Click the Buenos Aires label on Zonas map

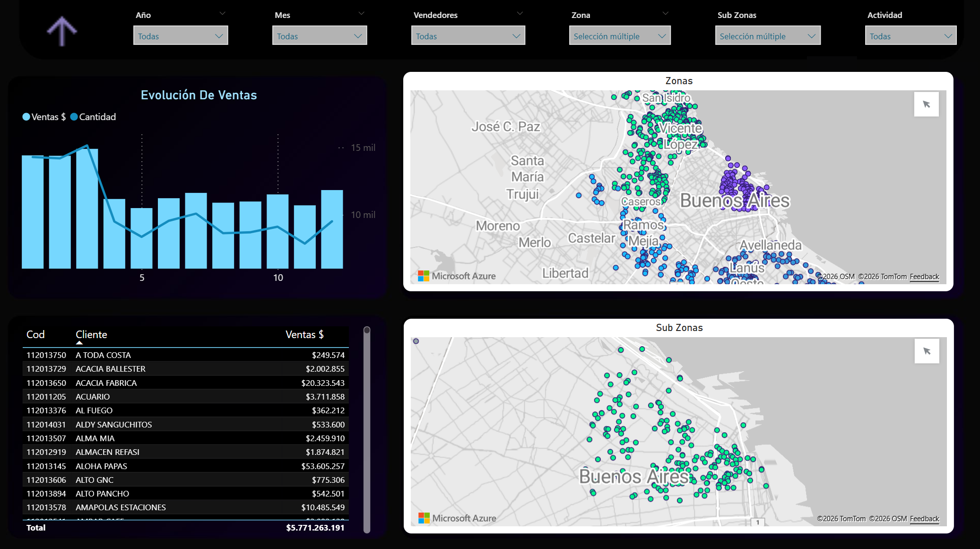pyautogui.click(x=735, y=200)
